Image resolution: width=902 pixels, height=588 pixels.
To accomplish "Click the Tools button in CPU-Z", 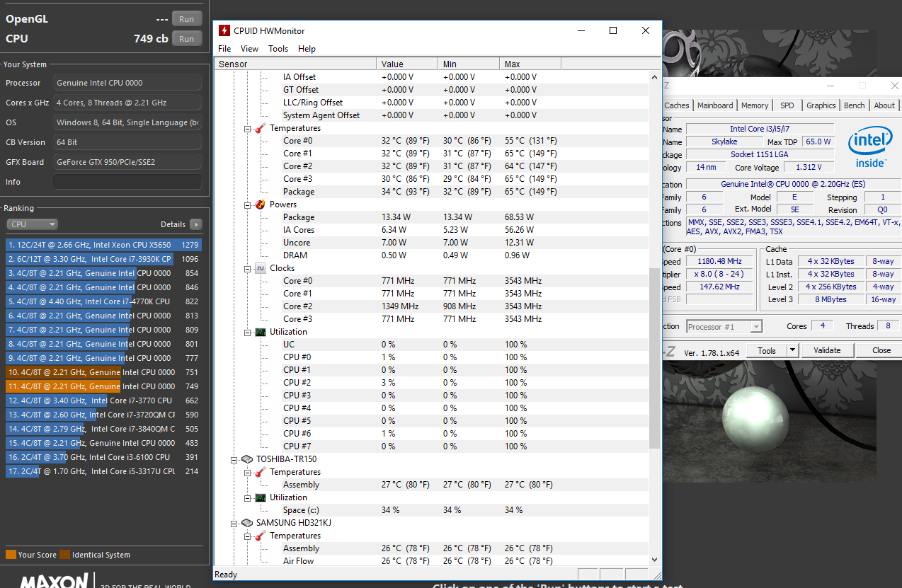I will pyautogui.click(x=767, y=350).
